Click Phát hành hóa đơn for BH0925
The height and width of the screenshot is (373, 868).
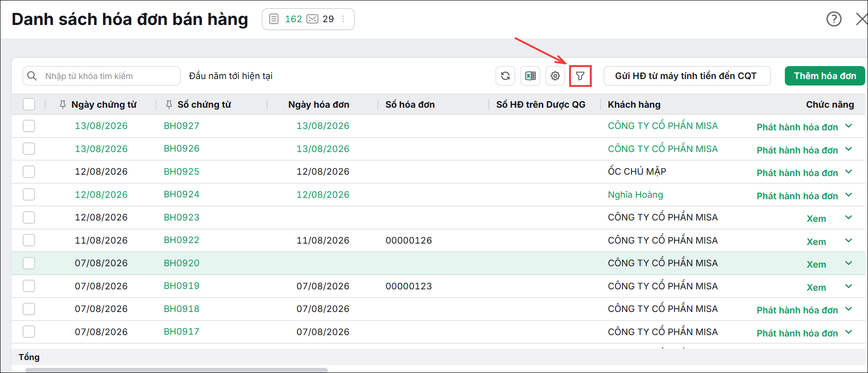797,173
